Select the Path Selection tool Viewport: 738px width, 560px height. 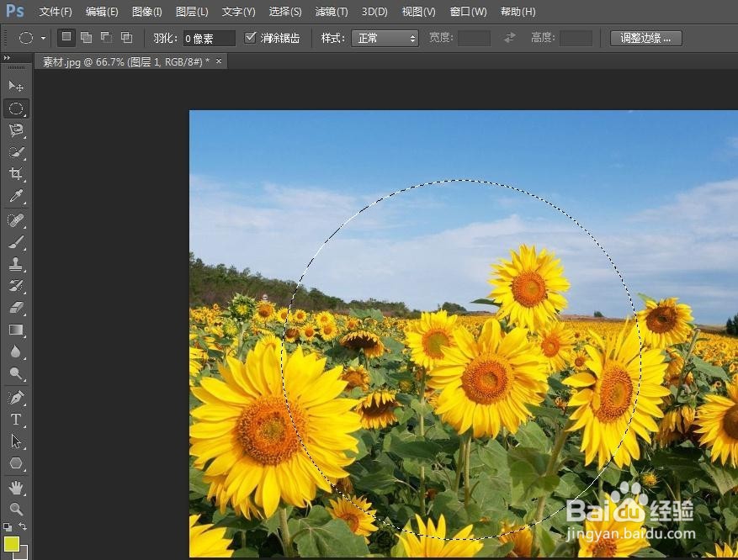click(15, 441)
